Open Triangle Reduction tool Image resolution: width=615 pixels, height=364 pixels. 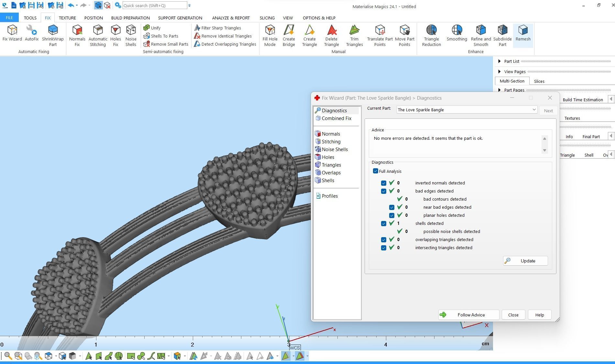pos(431,36)
